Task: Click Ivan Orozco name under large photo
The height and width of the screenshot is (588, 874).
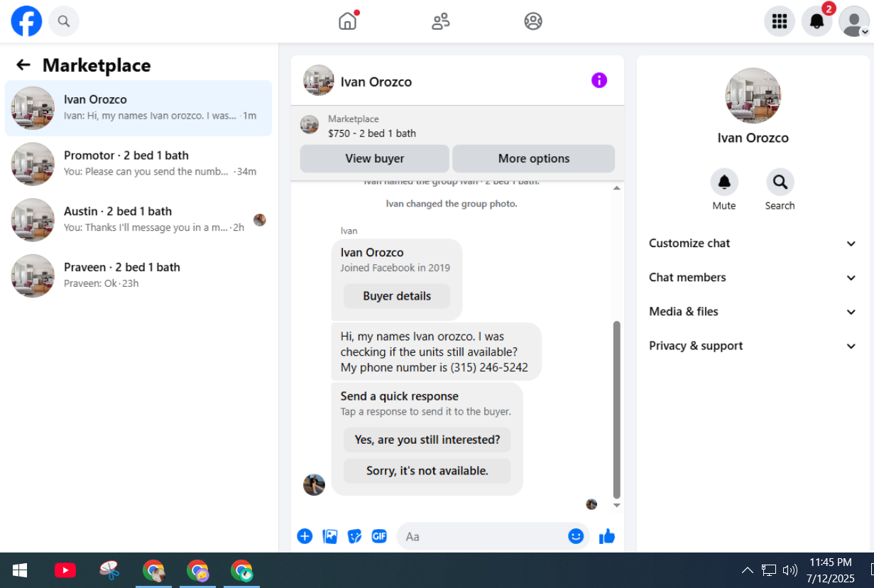Action: tap(753, 138)
